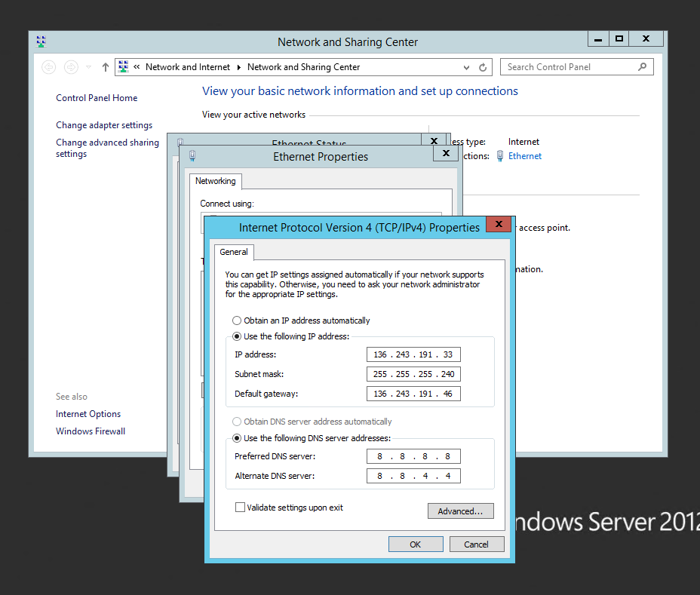Viewport: 700px width, 595px height.
Task: Go up one level with up arrow
Action: [106, 67]
